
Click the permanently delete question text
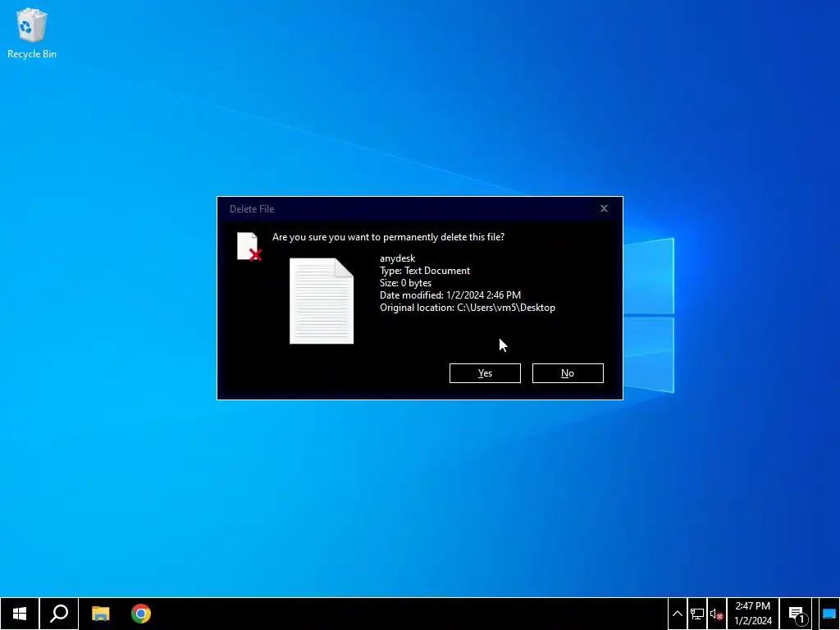pos(388,237)
